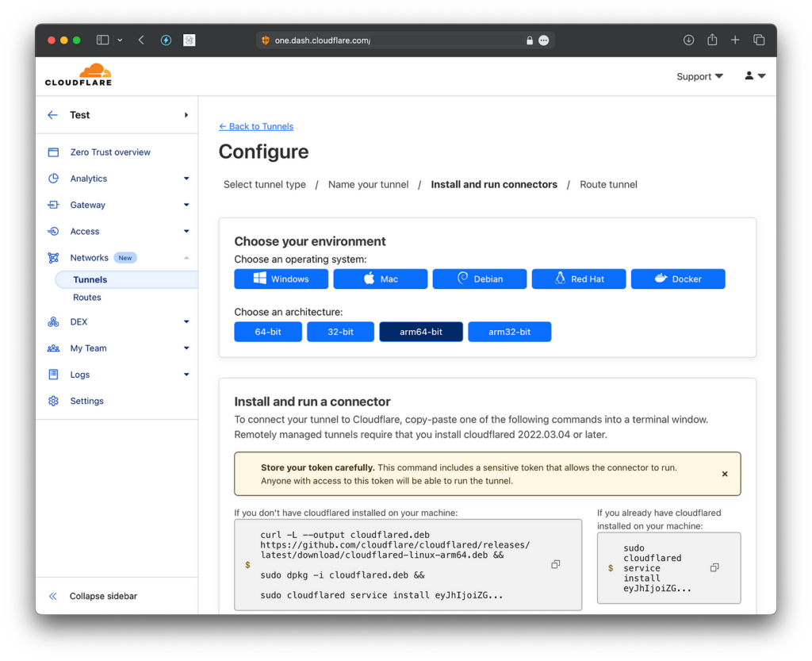This screenshot has height=661, width=812.
Task: Click the DEX sidebar icon
Action: [x=52, y=321]
